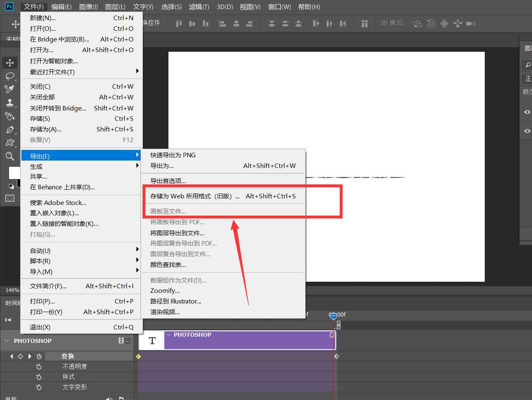Image resolution: width=532 pixels, height=400 pixels.
Task: Select the Eyedropper tool
Action: pyautogui.click(x=10, y=89)
